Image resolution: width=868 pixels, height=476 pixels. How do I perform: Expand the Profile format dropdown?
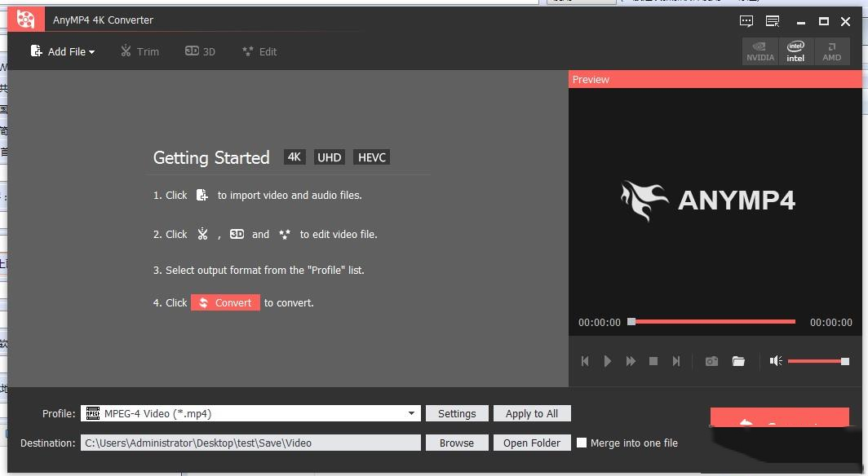pos(411,414)
